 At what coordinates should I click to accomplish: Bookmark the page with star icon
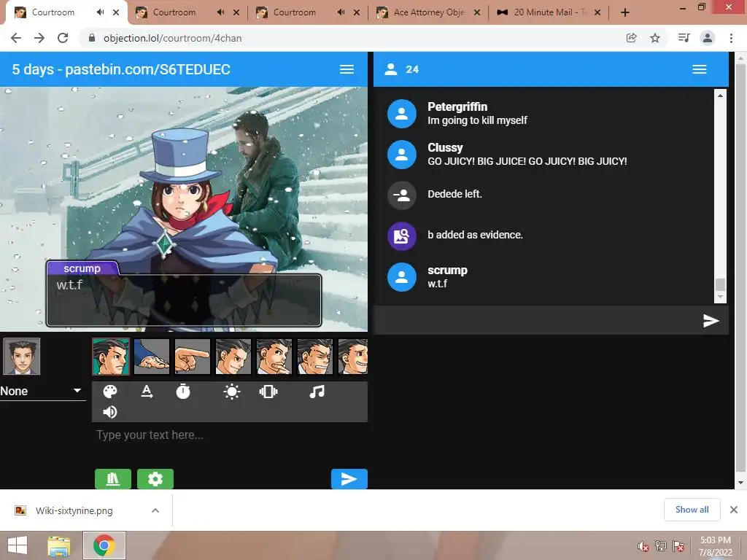pos(655,38)
